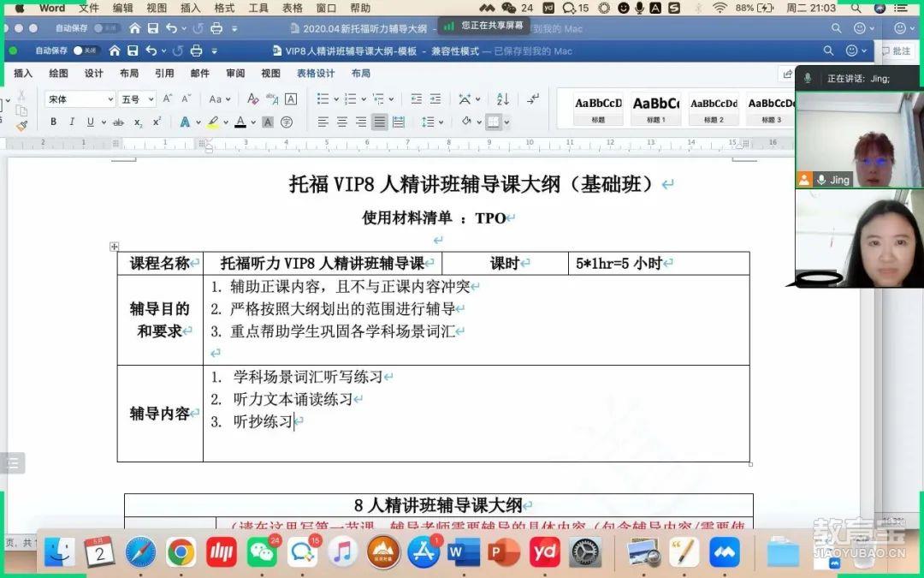Increase font size with the larger A icon
This screenshot has width=924, height=578.
tap(168, 99)
